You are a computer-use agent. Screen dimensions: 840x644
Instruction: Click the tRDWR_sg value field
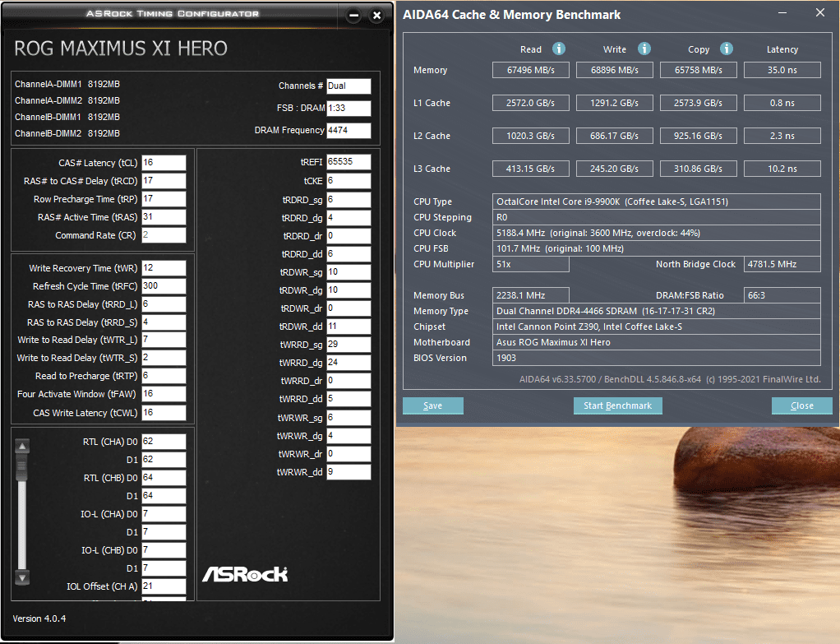(x=348, y=272)
